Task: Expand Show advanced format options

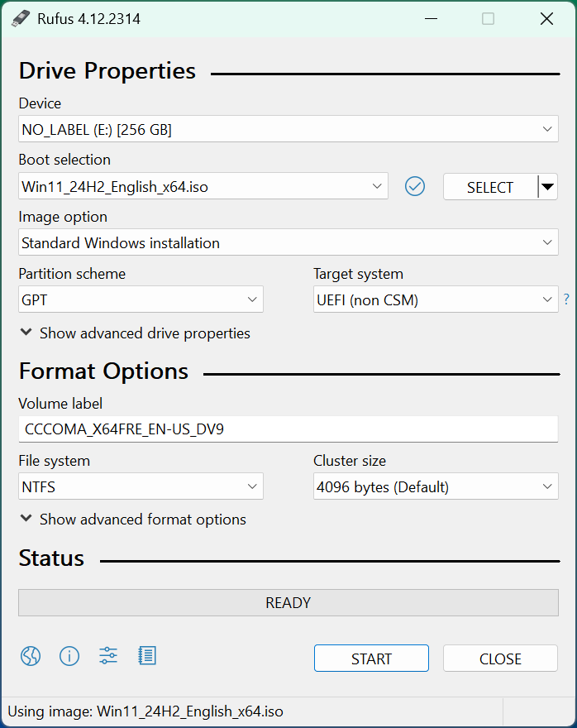Action: (132, 520)
